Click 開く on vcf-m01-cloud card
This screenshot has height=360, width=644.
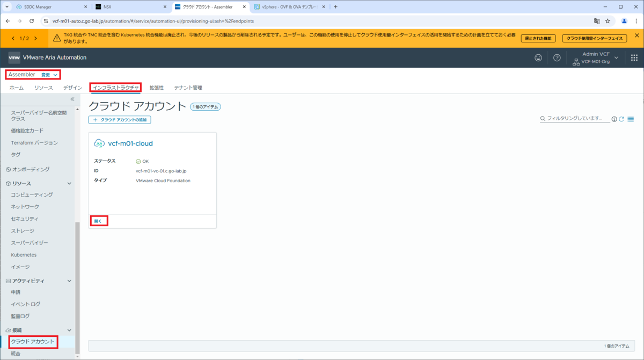pyautogui.click(x=98, y=221)
